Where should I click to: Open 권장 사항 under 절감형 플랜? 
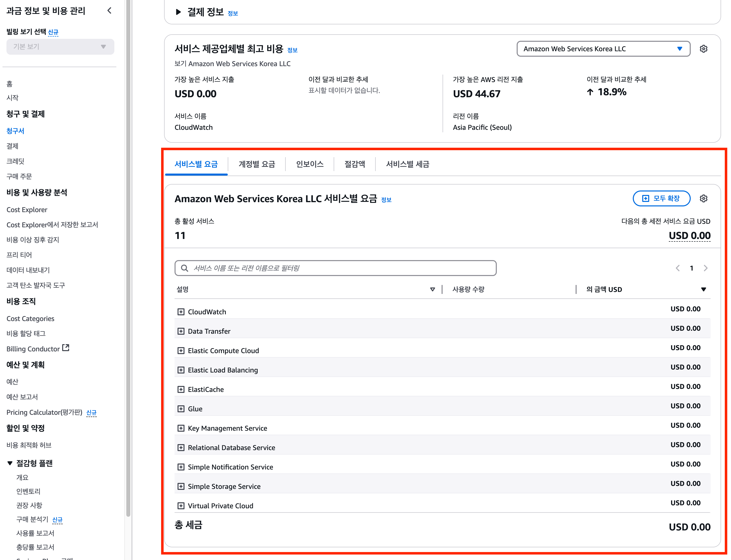coord(29,505)
